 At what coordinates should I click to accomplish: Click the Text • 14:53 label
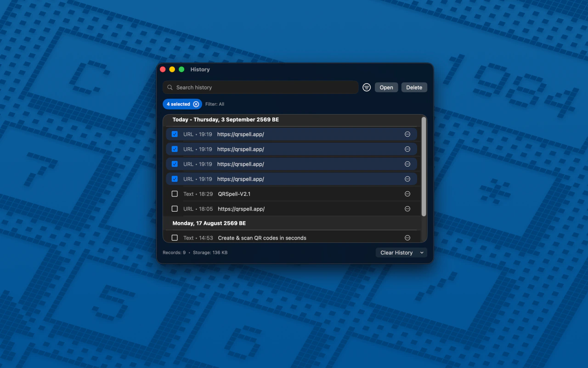point(198,238)
